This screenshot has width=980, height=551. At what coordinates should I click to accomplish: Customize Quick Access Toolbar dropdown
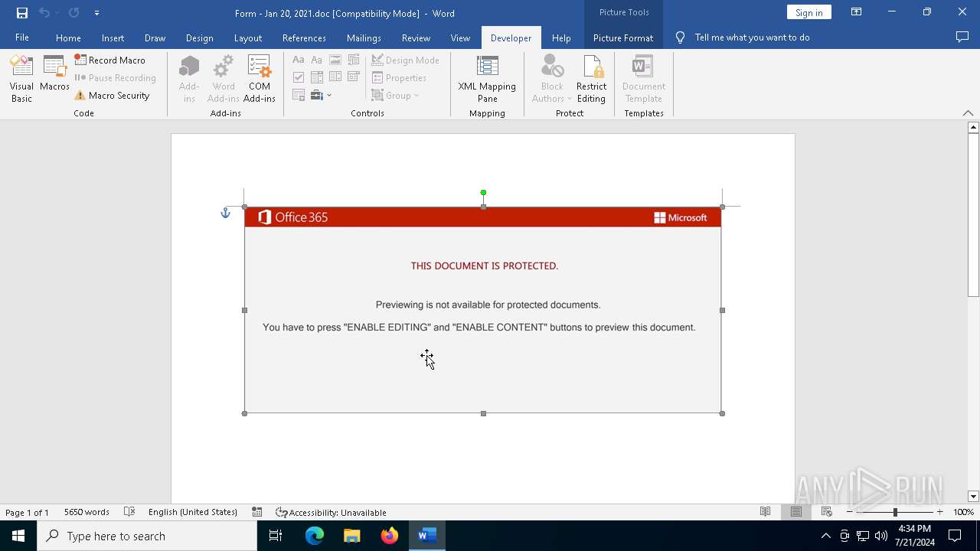pyautogui.click(x=96, y=12)
